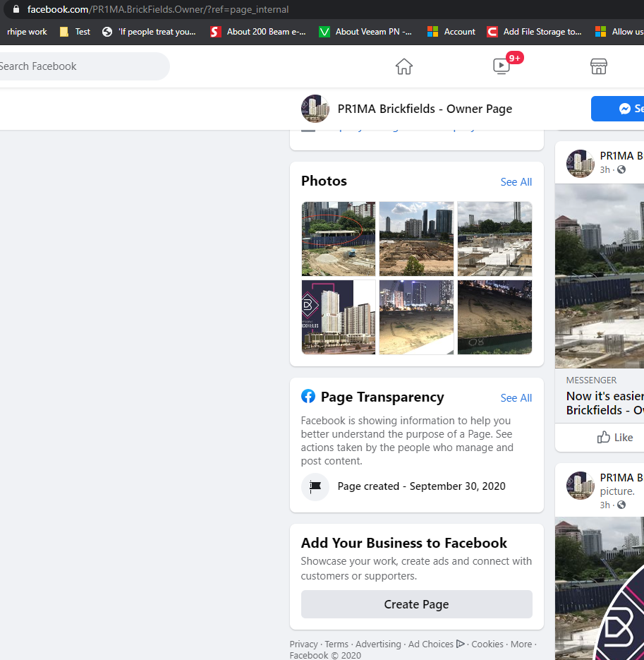This screenshot has height=660, width=644.
Task: Open the night skyline photo thumbnail
Action: (x=416, y=317)
